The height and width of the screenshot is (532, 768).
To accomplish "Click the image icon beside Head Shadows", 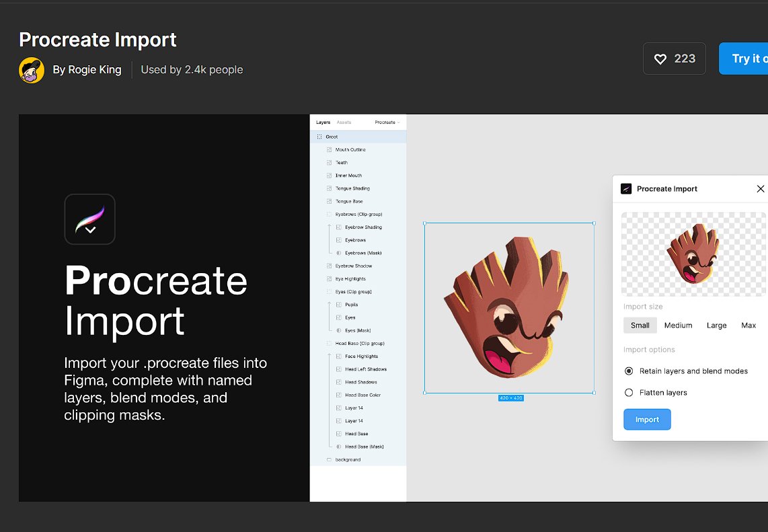I will (339, 382).
